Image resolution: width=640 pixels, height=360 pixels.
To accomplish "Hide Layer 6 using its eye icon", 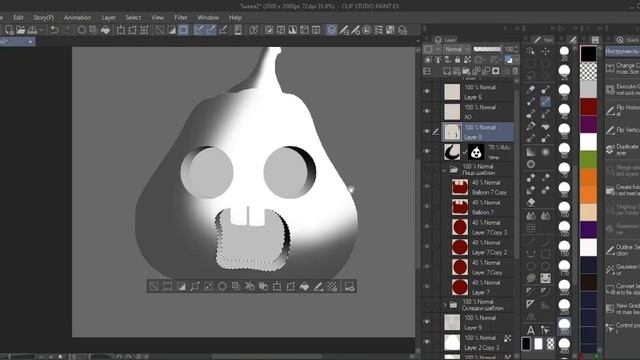I will click(x=427, y=91).
